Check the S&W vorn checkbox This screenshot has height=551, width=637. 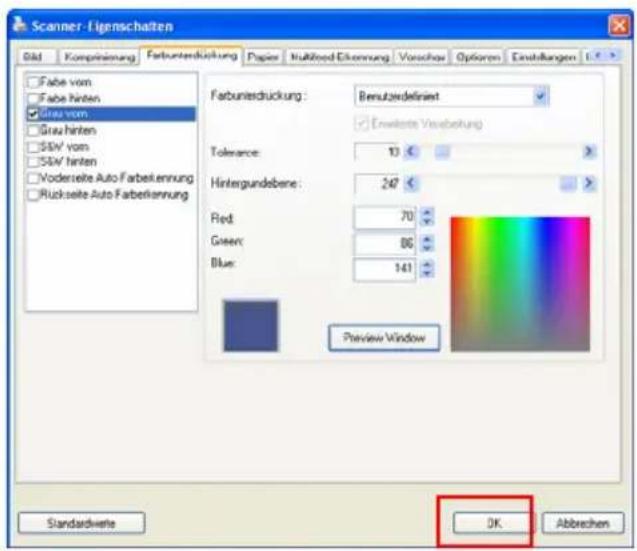(x=33, y=147)
